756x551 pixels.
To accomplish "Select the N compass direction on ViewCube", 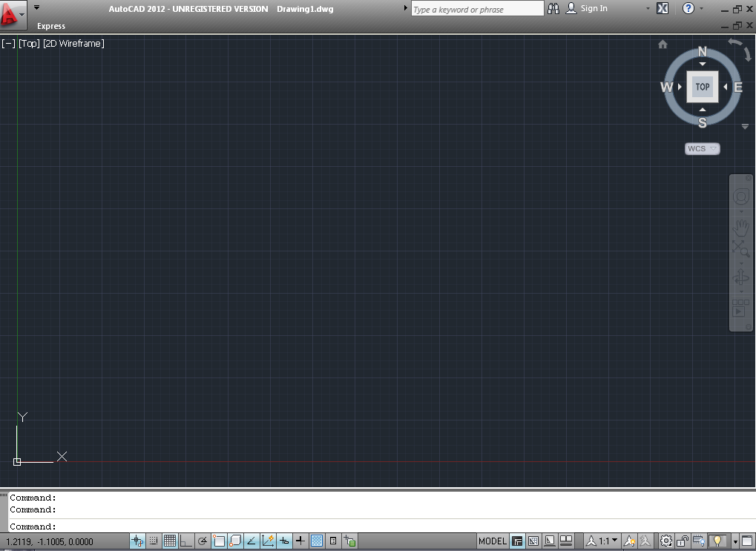I will click(x=703, y=52).
